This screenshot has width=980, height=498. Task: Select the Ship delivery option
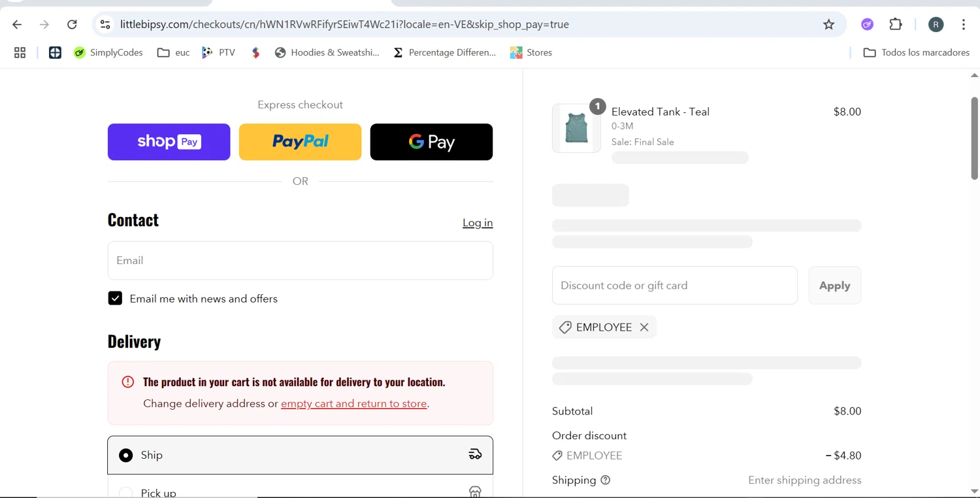point(301,455)
